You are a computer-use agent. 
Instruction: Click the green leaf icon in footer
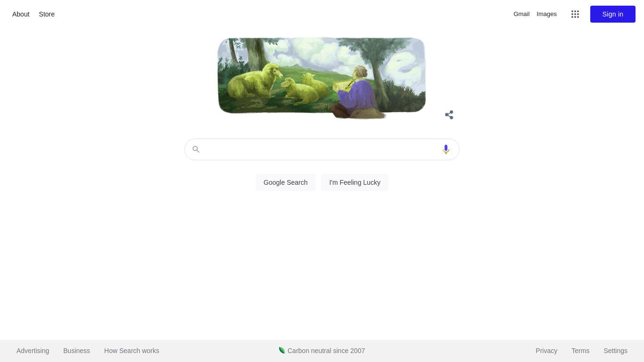point(282,350)
